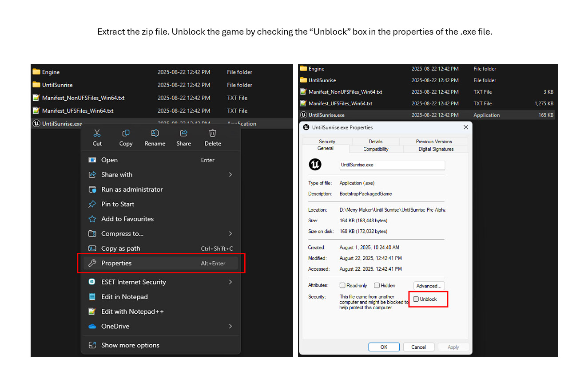Click the Unreal icon in Properties dialog
The width and height of the screenshot is (588, 386).
[315, 165]
